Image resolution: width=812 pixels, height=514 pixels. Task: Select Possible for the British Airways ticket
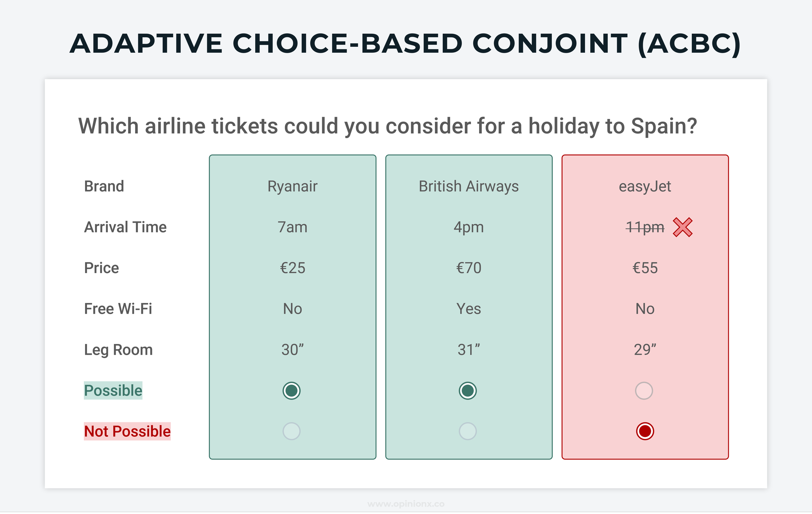point(468,390)
